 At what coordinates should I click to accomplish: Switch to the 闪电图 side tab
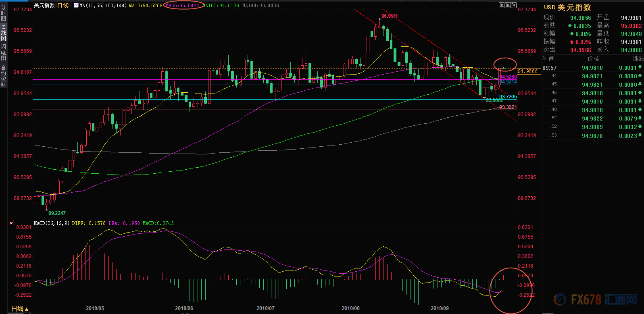(4, 52)
